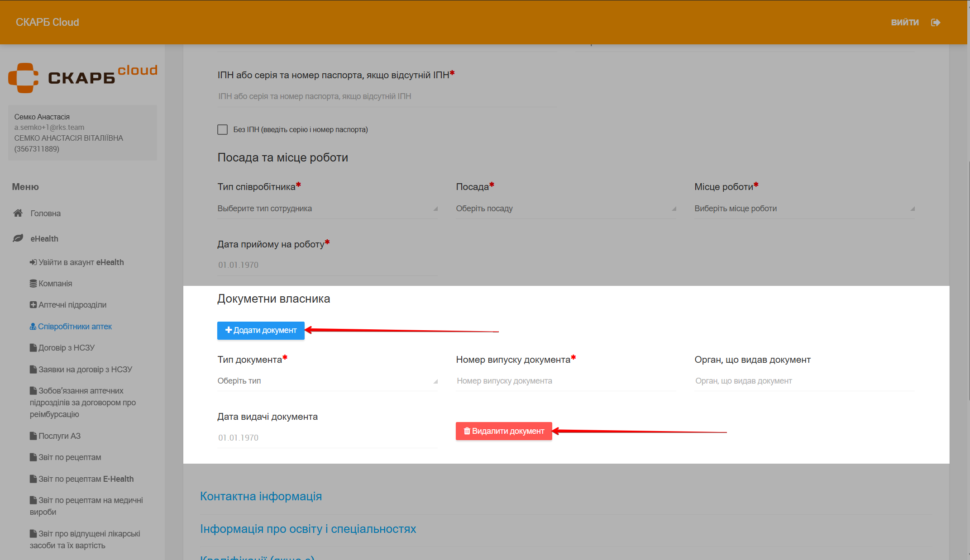Click the Компанія database icon
Screen dimensions: 970x560
click(33, 284)
